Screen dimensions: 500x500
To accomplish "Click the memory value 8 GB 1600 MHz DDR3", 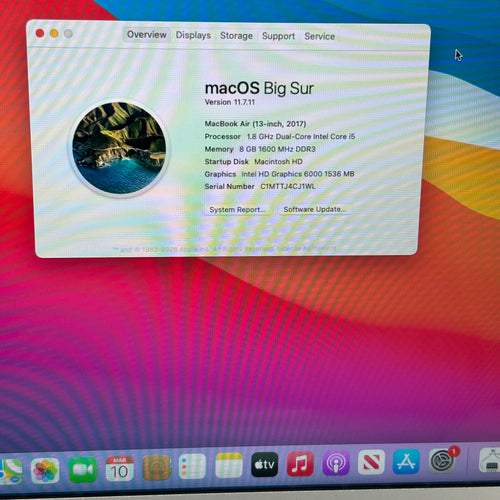I will pos(277,149).
